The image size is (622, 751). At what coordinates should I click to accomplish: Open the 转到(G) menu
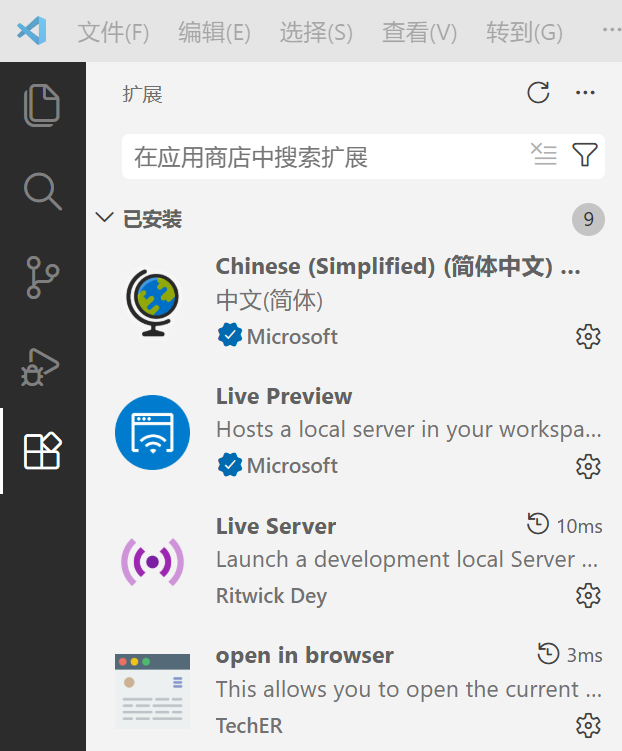pyautogui.click(x=524, y=33)
